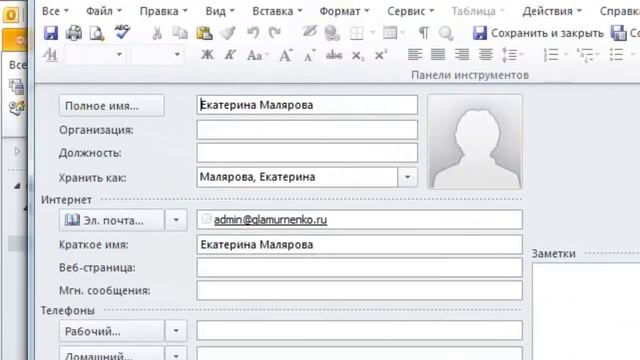Open the Сервис menu
Image resolution: width=640 pixels, height=360 pixels.
[x=411, y=11]
